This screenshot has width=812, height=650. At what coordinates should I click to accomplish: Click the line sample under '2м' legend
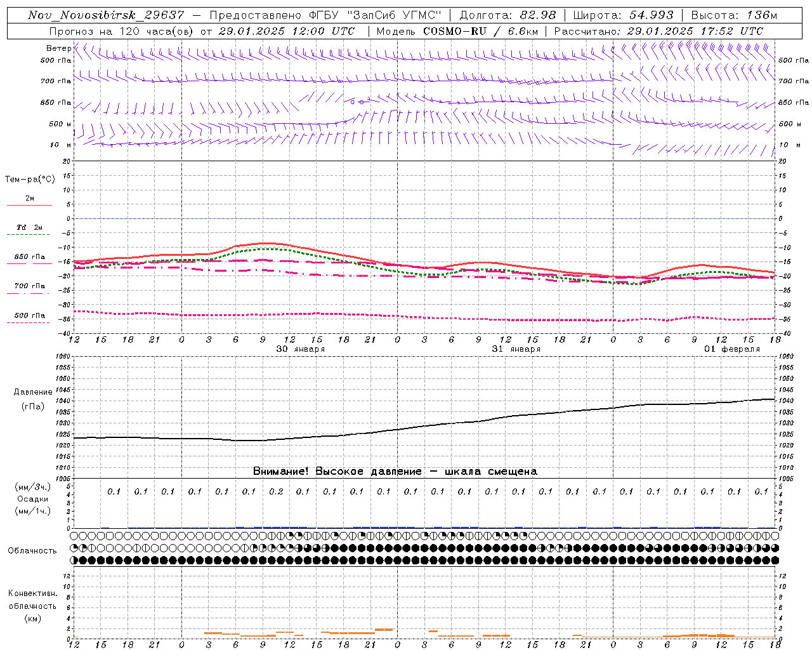pos(29,206)
